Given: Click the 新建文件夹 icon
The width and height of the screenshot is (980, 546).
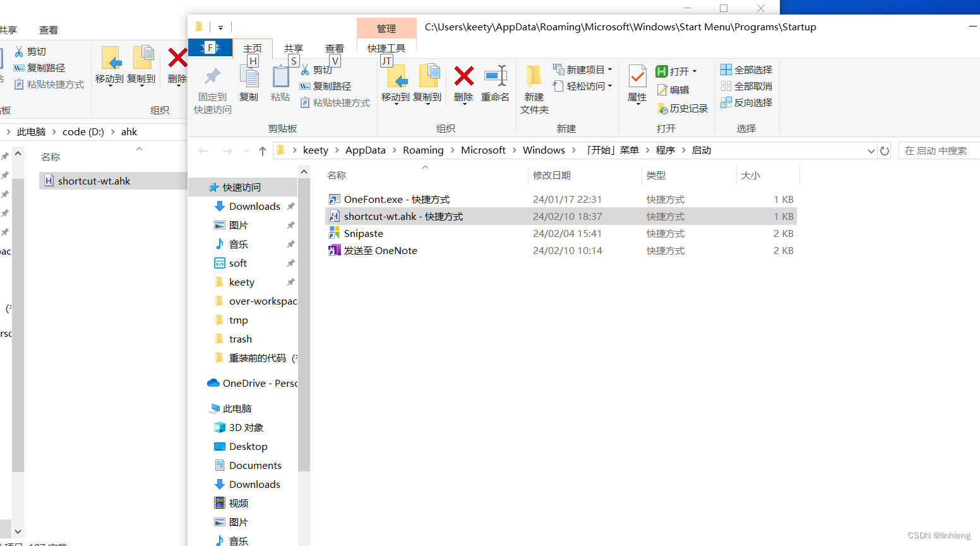Looking at the screenshot, I should [534, 76].
